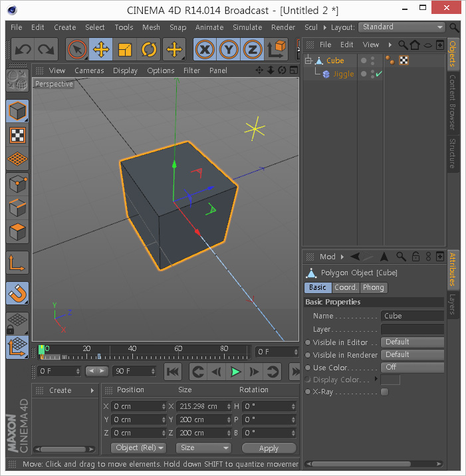Click the Make Editable globe icon
This screenshot has width=466, height=476.
(17, 80)
